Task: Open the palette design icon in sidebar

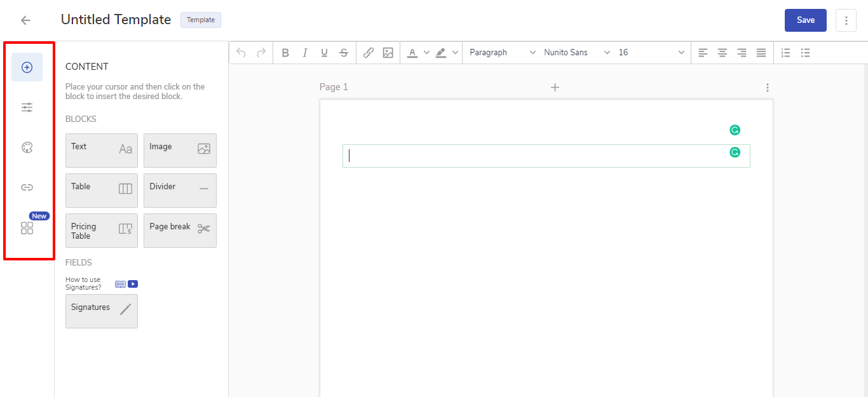Action: coord(27,147)
